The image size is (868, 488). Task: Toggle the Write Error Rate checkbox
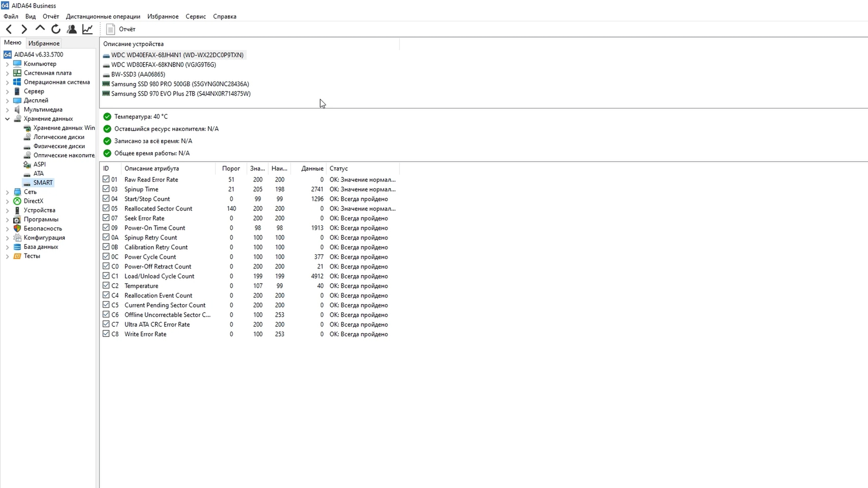click(x=106, y=334)
